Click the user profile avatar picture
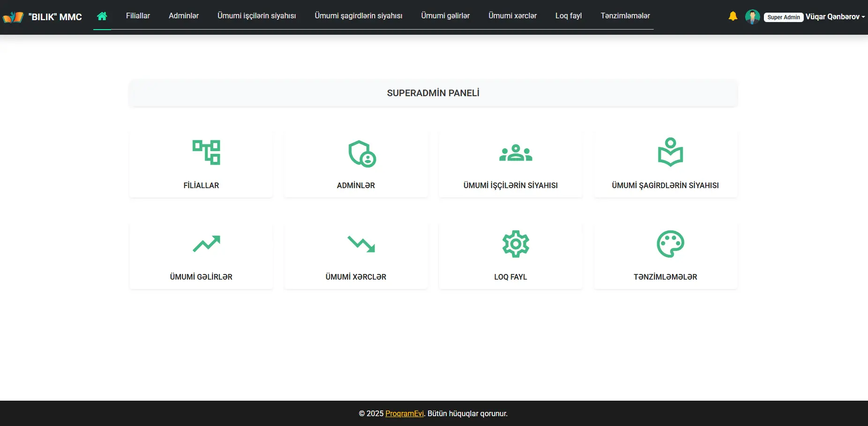Image resolution: width=868 pixels, height=426 pixels. coord(752,17)
